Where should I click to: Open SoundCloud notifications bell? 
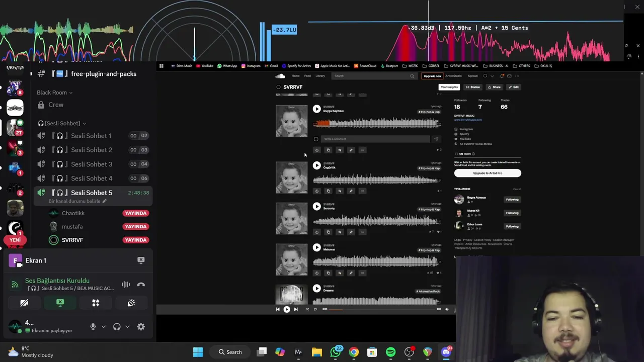[x=502, y=76]
